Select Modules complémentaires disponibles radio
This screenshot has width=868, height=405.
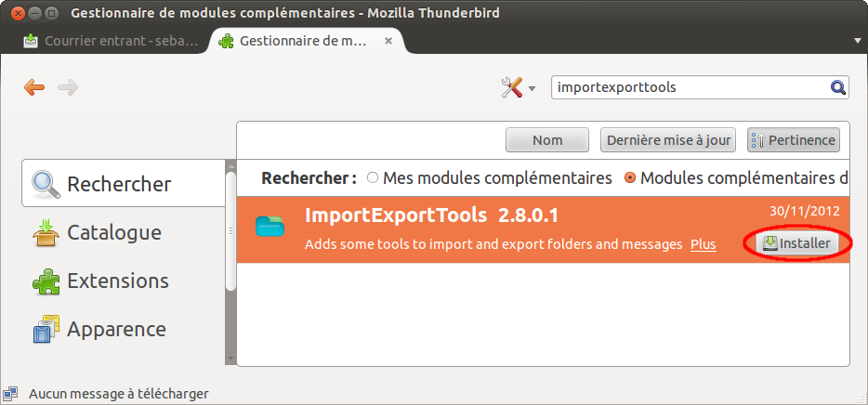point(630,178)
